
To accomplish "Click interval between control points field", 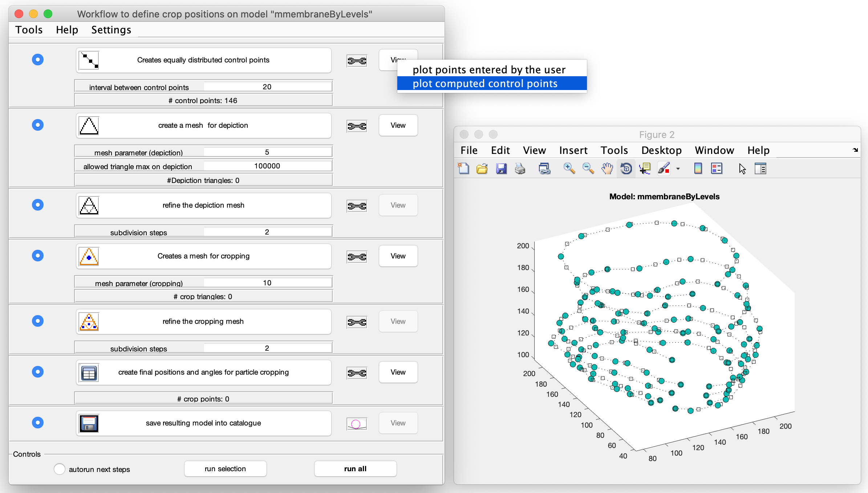I will [x=267, y=86].
